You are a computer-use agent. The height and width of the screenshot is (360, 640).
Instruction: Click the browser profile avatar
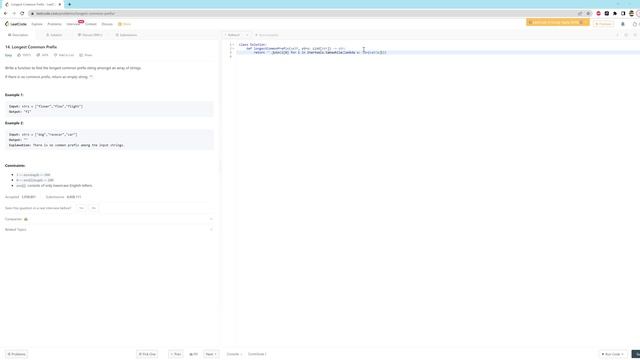pos(631,13)
